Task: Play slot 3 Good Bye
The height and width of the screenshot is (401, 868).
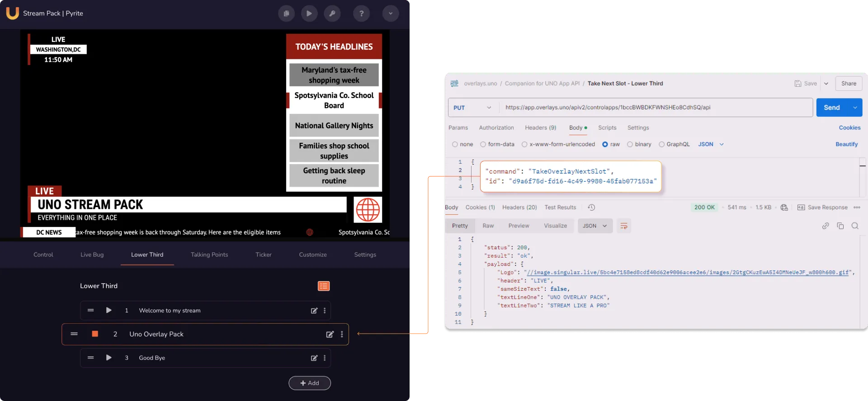Action: (x=108, y=358)
